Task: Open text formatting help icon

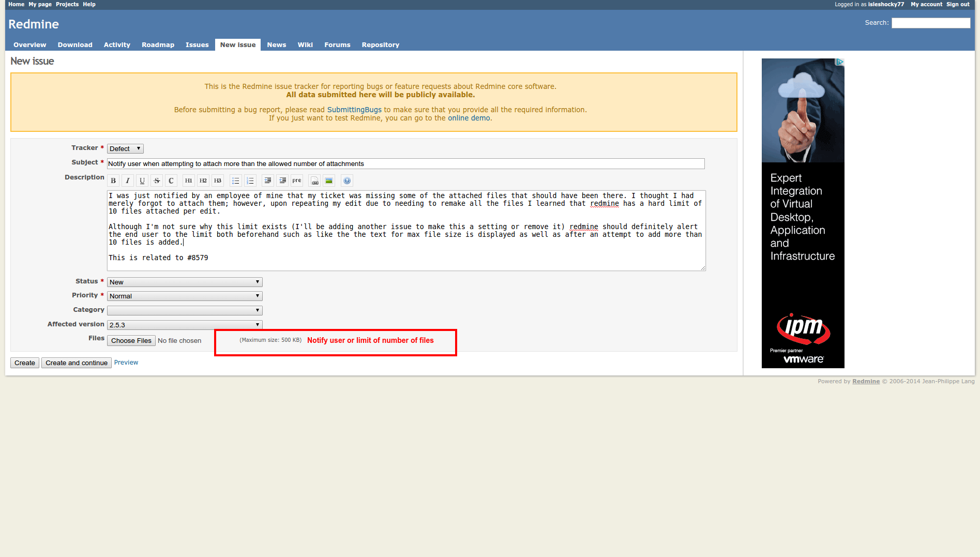Action: click(x=347, y=180)
